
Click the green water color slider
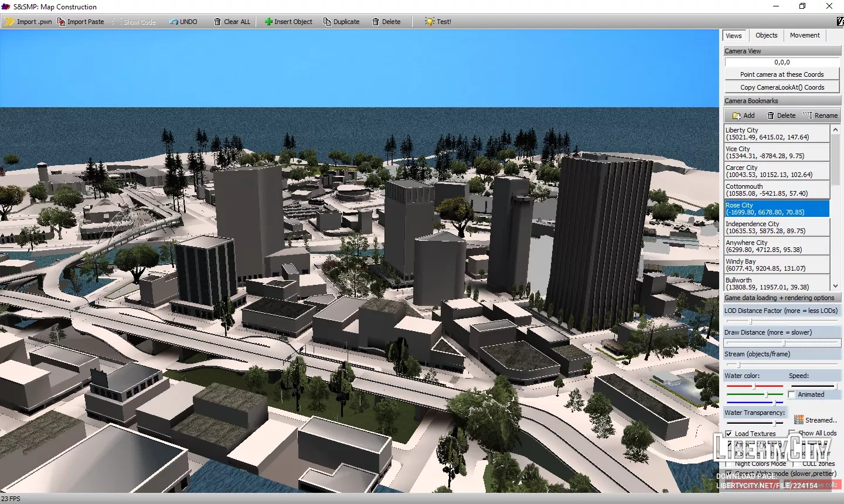tap(755, 394)
